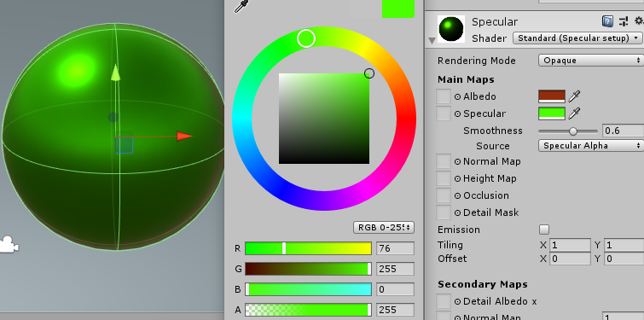
Task: Click the Albedo color eyedropper icon
Action: coord(574,96)
